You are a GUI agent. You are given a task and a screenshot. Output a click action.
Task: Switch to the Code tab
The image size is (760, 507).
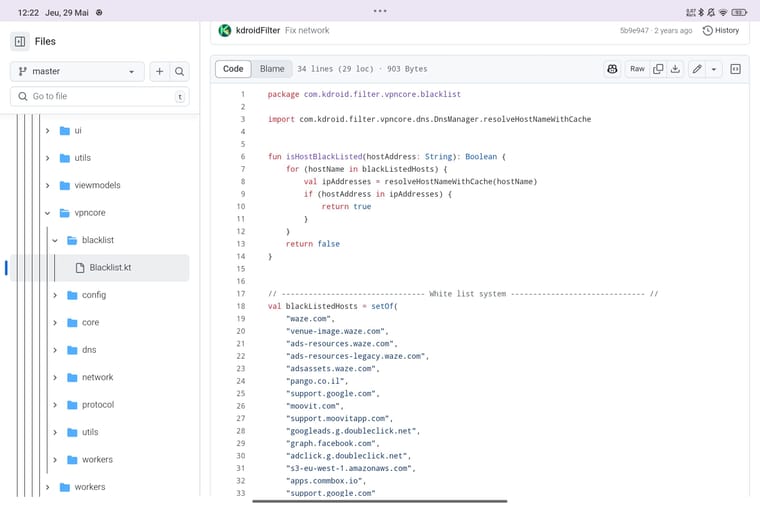click(x=233, y=69)
